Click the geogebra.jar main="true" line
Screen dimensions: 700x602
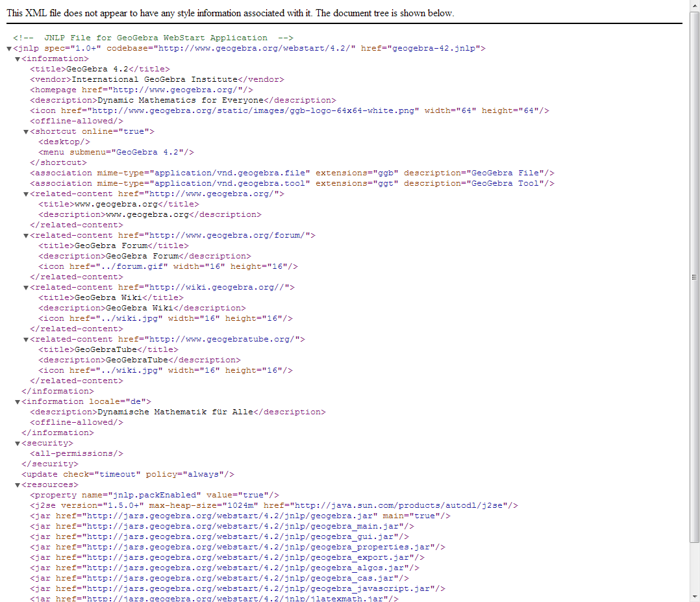240,516
